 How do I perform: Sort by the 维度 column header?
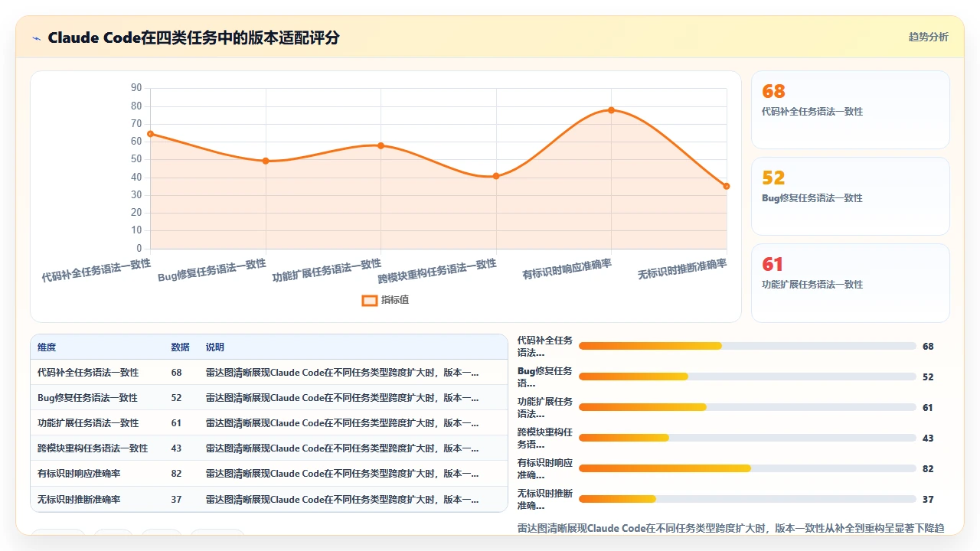[47, 347]
